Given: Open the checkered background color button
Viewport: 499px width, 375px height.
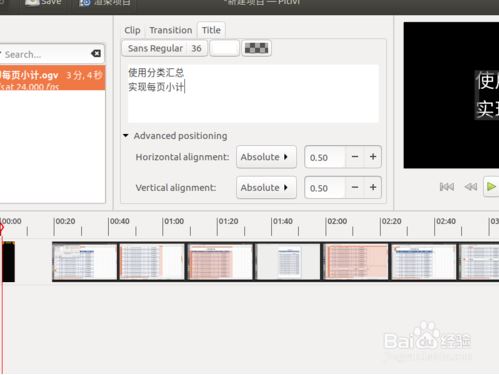Looking at the screenshot, I should [256, 48].
